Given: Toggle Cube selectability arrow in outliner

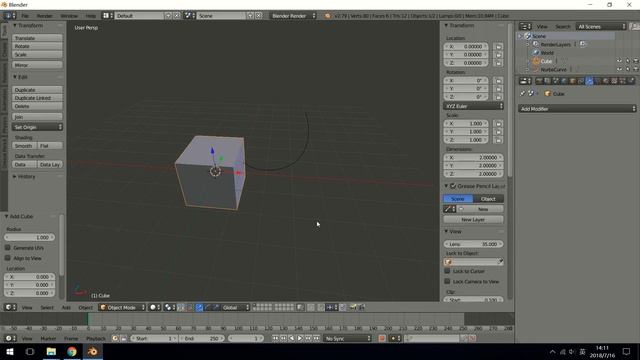Looking at the screenshot, I should [x=628, y=61].
